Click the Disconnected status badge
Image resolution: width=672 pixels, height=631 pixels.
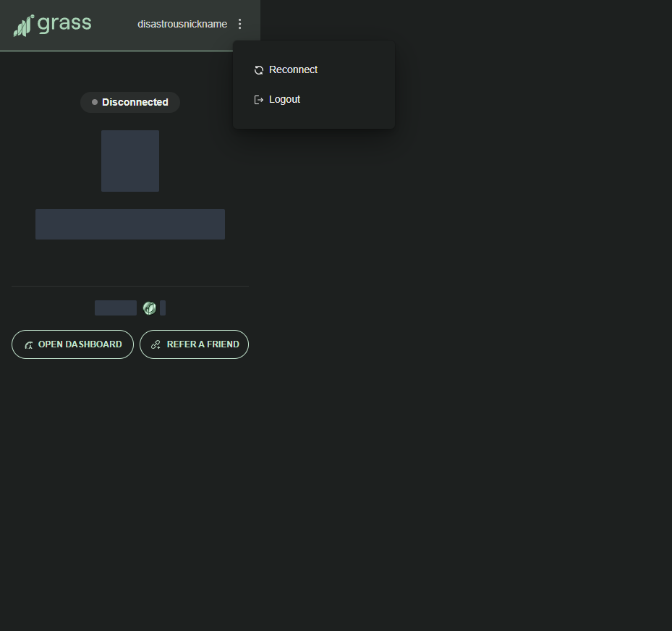pyautogui.click(x=130, y=103)
